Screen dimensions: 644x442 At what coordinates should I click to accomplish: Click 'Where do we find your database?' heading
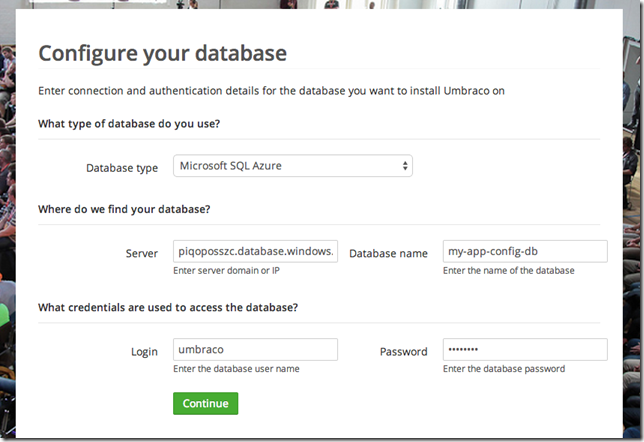pyautogui.click(x=124, y=209)
